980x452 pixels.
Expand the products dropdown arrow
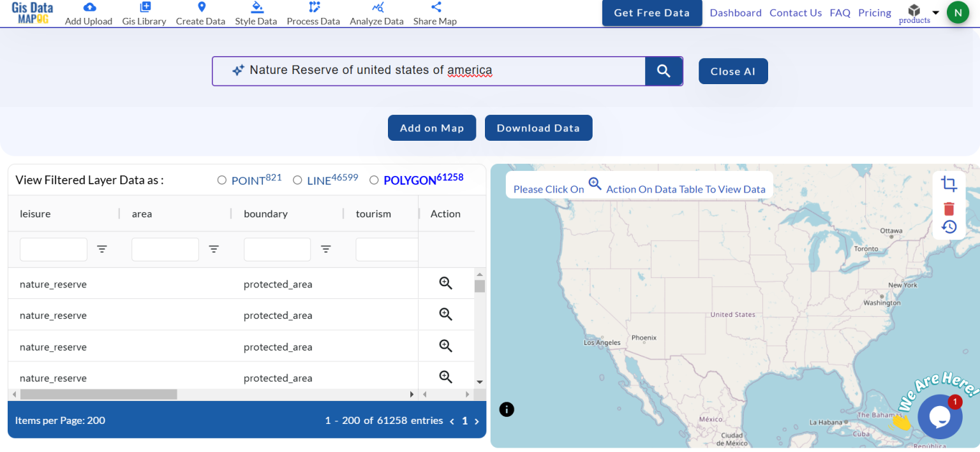pos(935,13)
